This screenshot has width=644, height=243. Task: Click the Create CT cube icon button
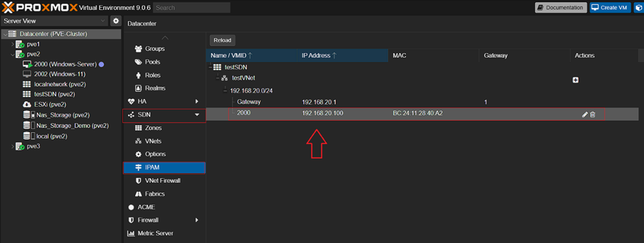(639, 7)
